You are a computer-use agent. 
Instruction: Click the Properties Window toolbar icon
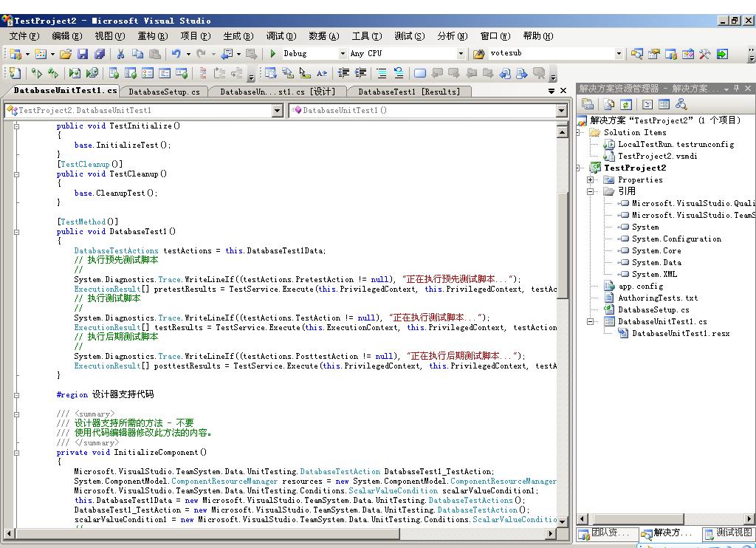tap(654, 54)
